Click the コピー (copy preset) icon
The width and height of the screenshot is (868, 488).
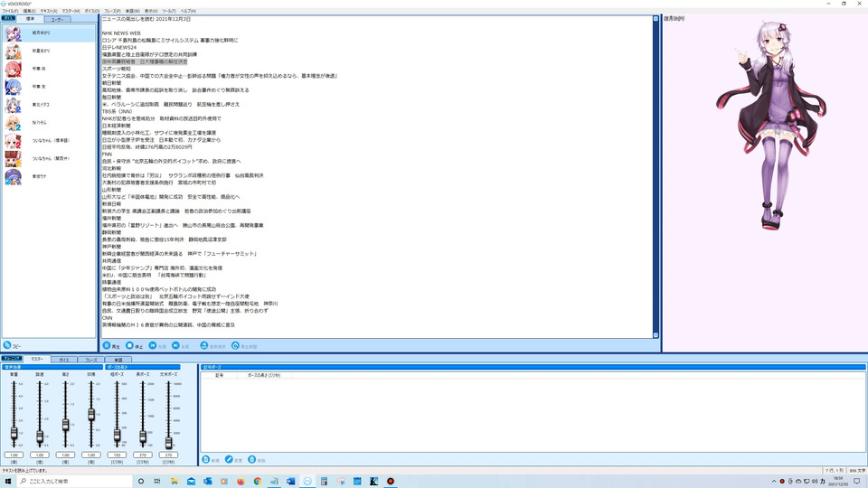coord(7,345)
